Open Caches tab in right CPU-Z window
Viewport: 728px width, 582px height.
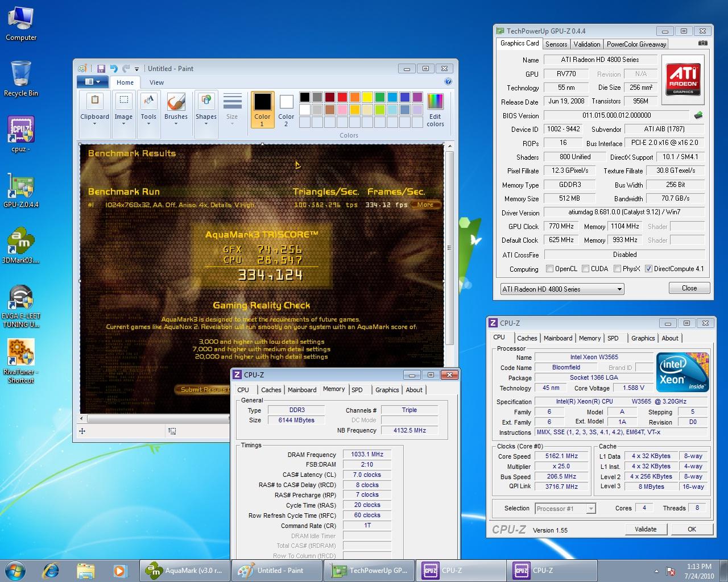527,338
